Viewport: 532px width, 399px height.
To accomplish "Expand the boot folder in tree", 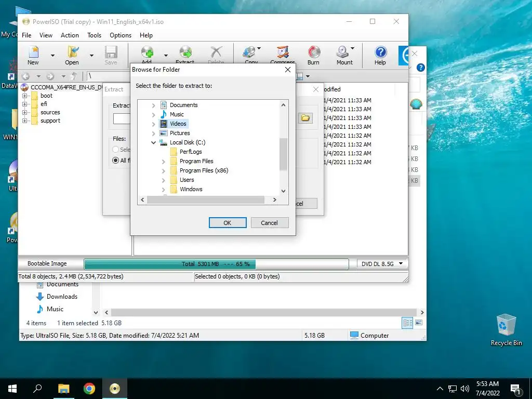I will click(x=24, y=96).
